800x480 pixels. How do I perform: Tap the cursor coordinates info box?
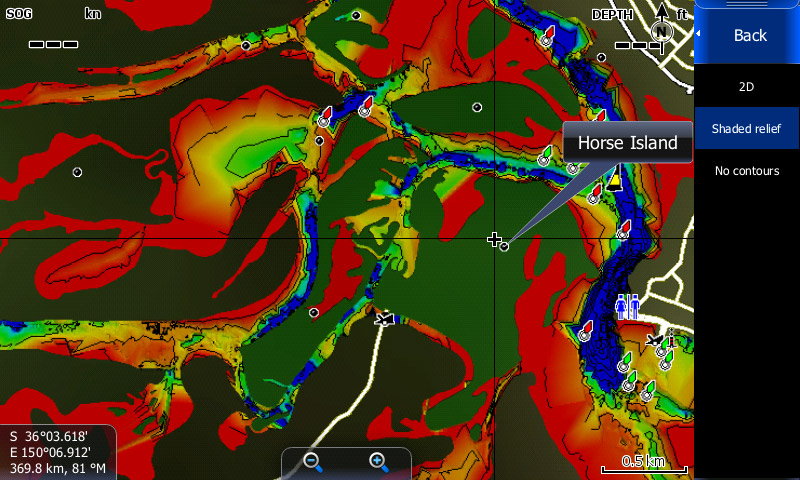(58, 452)
